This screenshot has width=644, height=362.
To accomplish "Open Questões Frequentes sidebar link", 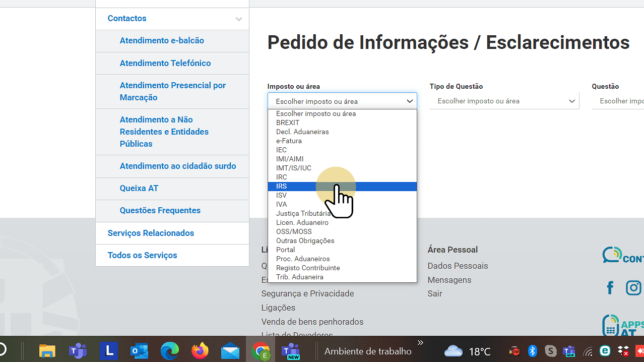I will click(160, 211).
